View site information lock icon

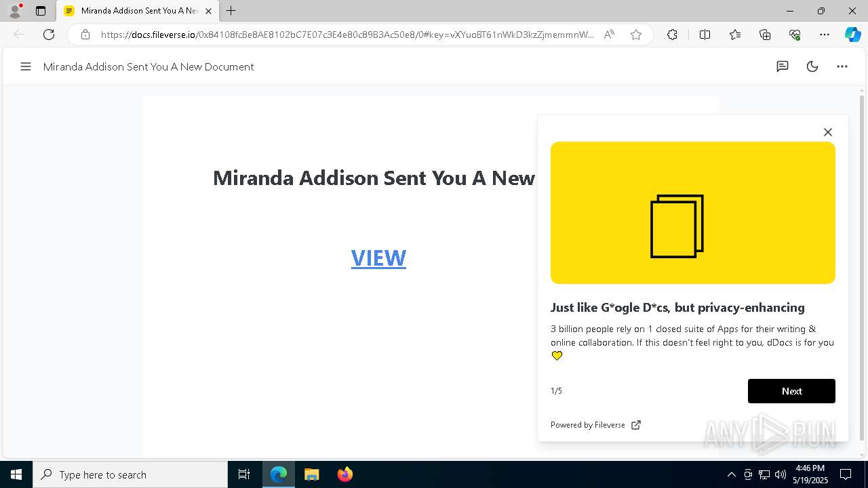(x=85, y=35)
